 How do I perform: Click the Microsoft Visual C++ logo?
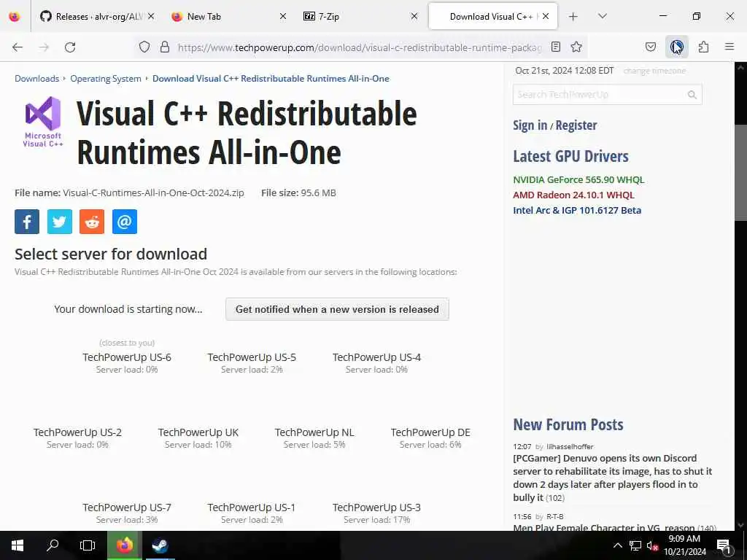(x=43, y=122)
